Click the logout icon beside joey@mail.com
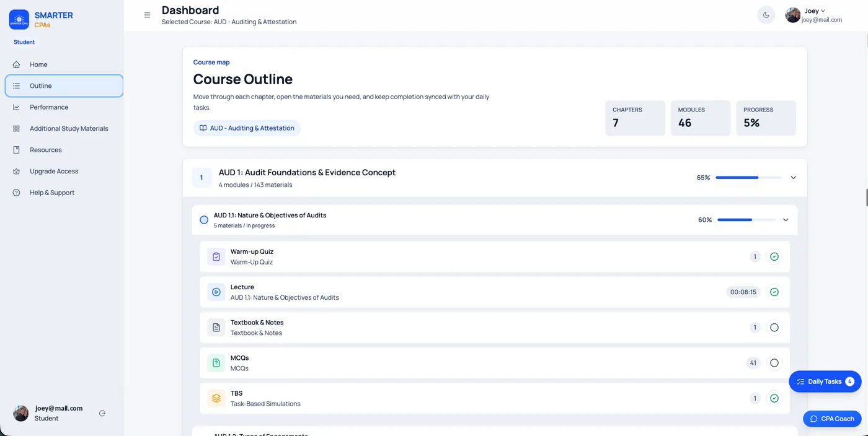 (102, 413)
